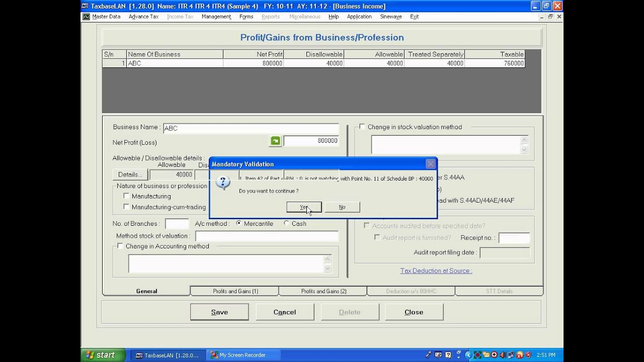This screenshot has height=362, width=644.
Task: Click the red plus circle tray icon
Action: [x=494, y=355]
